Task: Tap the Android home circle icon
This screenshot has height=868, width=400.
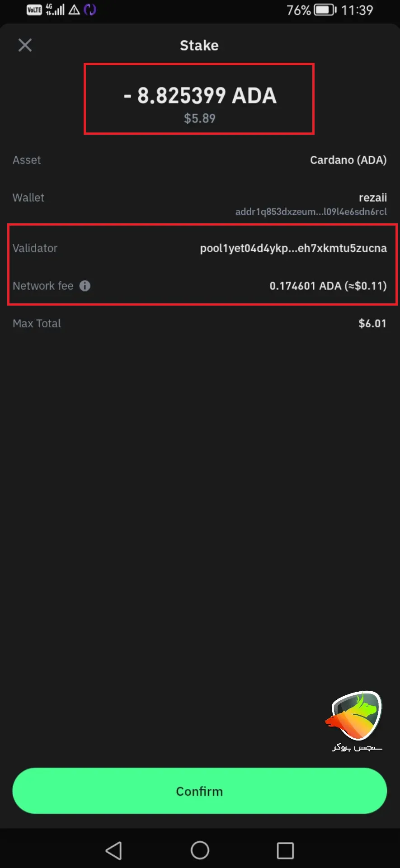Action: tap(200, 850)
